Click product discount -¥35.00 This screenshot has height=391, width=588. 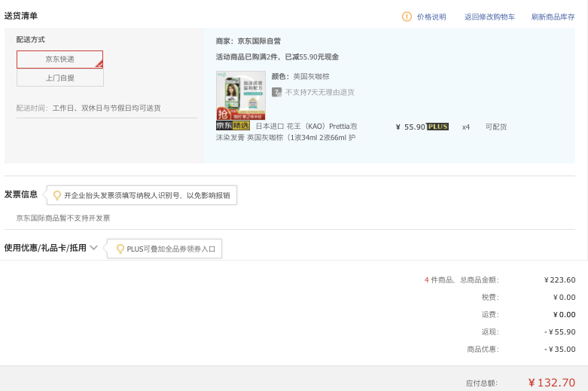pyautogui.click(x=560, y=349)
